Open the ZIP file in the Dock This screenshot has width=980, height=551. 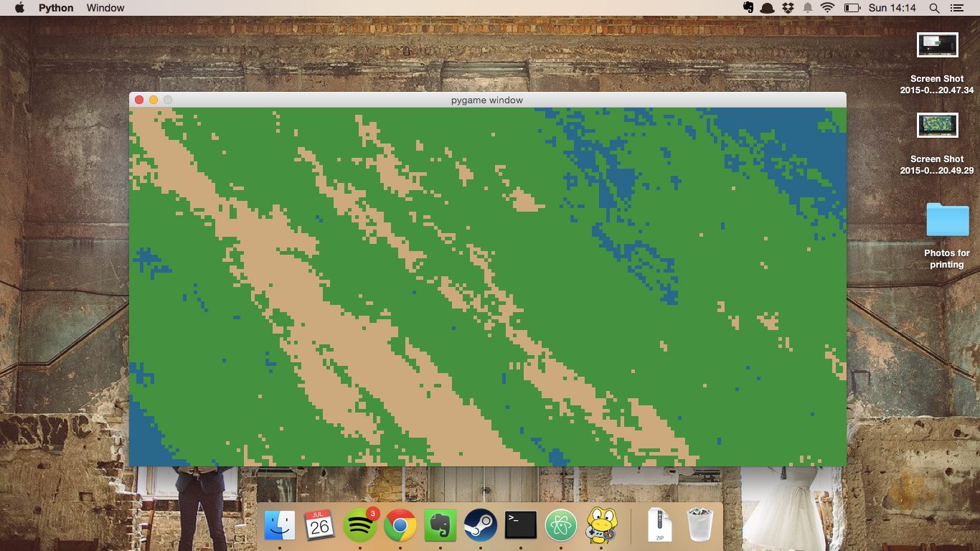click(x=659, y=525)
